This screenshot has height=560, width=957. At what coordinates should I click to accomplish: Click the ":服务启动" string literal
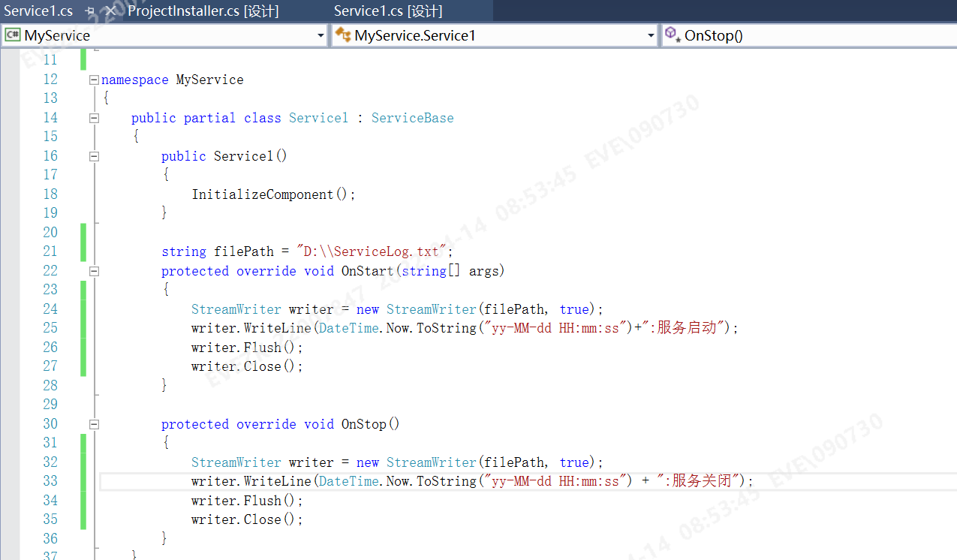point(682,328)
